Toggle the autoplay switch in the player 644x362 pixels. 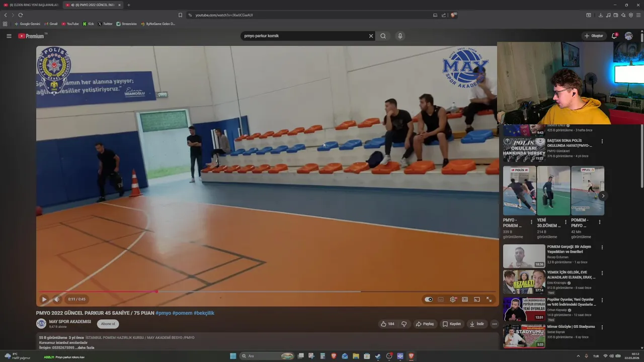429,299
